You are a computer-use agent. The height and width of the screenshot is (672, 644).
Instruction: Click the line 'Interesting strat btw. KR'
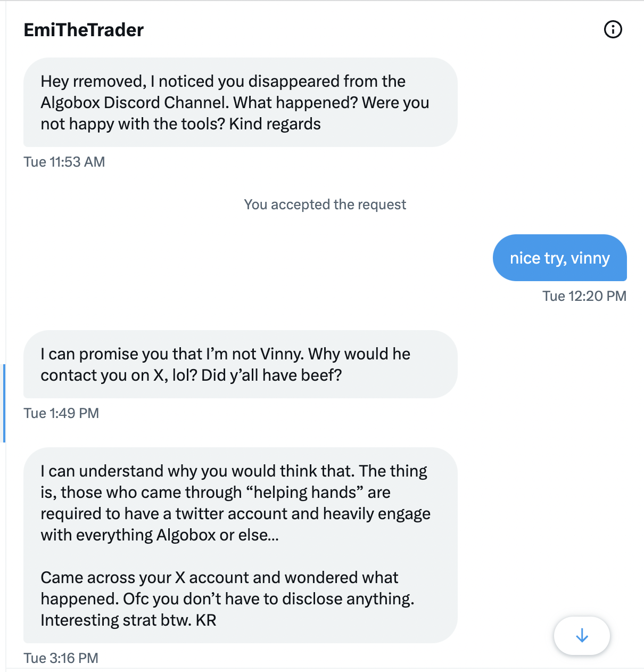(128, 620)
